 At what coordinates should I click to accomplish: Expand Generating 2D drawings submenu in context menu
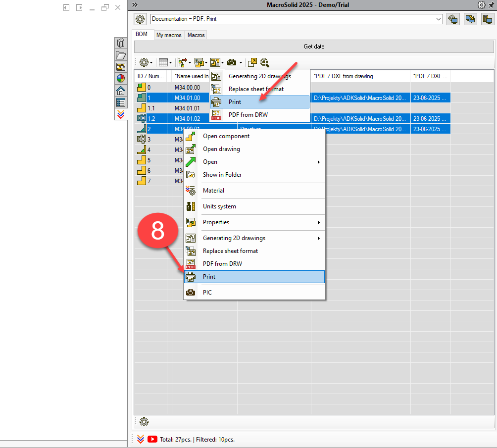click(319, 239)
